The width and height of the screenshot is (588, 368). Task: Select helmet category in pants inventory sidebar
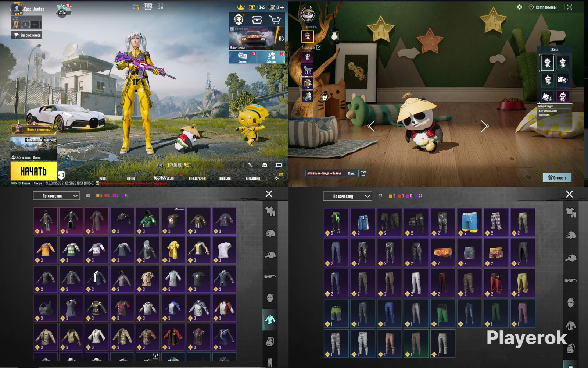point(571,235)
